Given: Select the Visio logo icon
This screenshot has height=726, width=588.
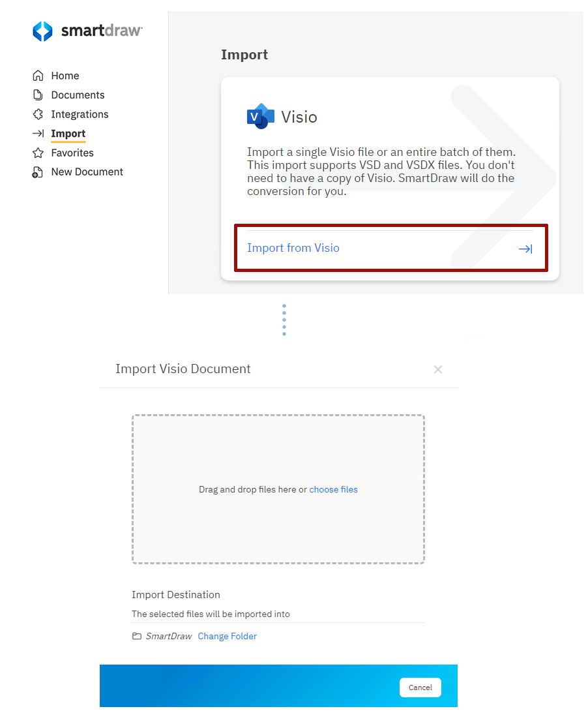Looking at the screenshot, I should [259, 116].
